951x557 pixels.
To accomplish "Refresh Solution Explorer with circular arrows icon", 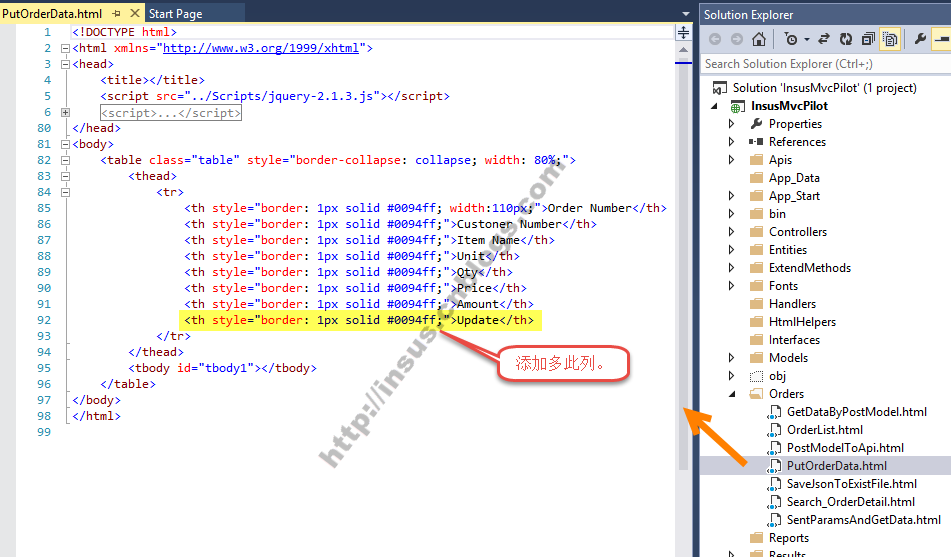I will point(845,39).
